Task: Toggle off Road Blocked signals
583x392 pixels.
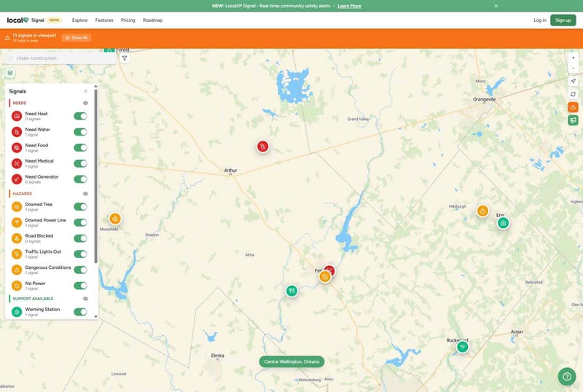Action: (x=80, y=238)
